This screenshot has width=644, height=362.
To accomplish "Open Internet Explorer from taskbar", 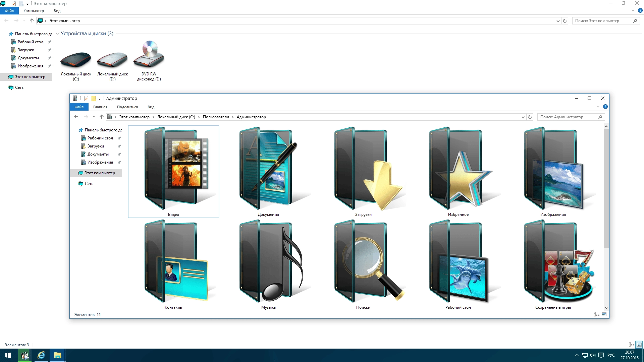I will point(41,355).
